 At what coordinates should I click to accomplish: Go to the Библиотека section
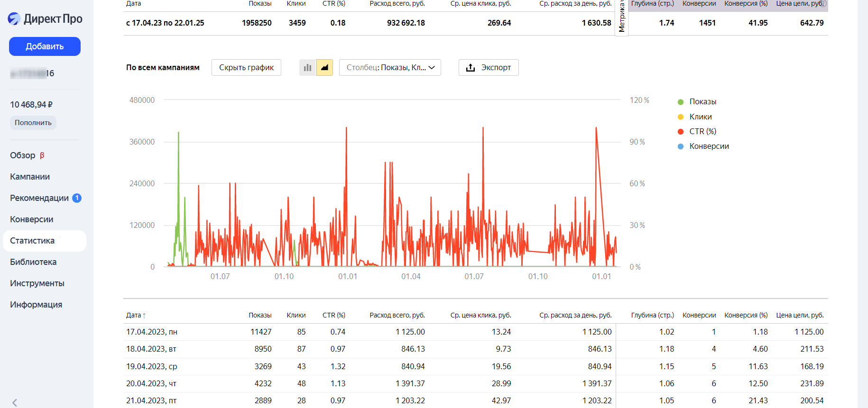33,262
